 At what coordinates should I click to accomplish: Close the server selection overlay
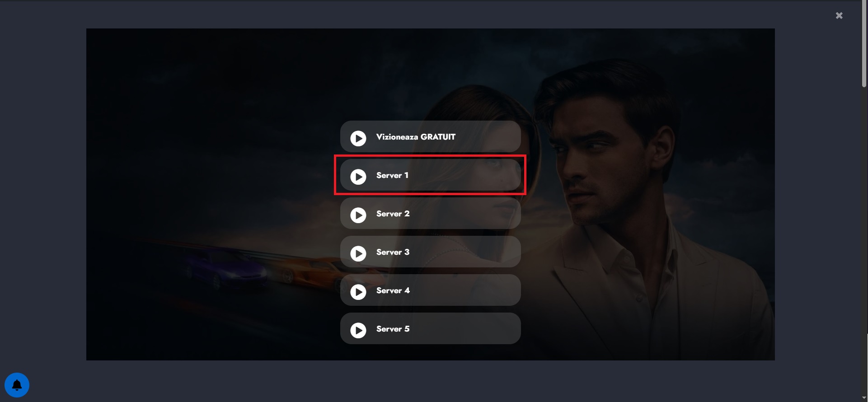pos(839,15)
